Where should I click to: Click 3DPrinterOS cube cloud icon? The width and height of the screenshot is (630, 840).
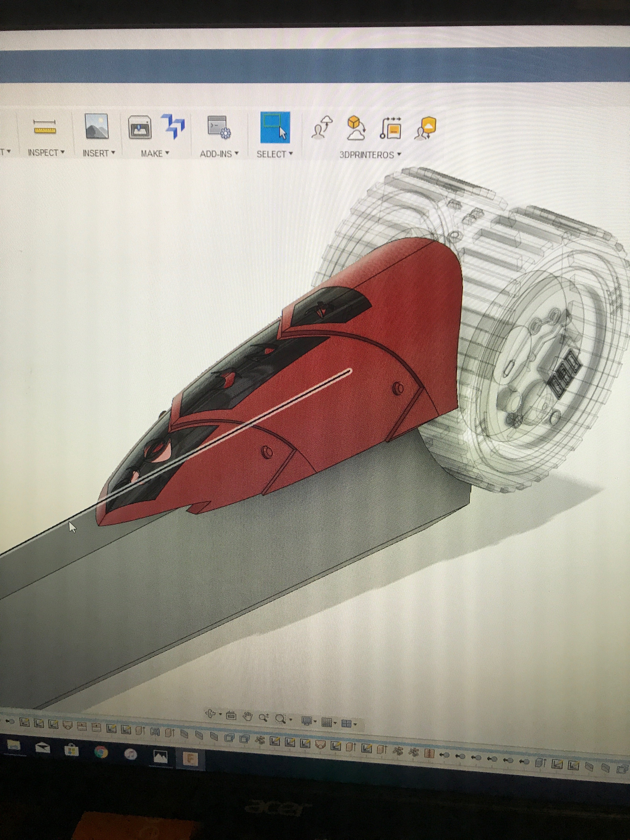pyautogui.click(x=356, y=128)
